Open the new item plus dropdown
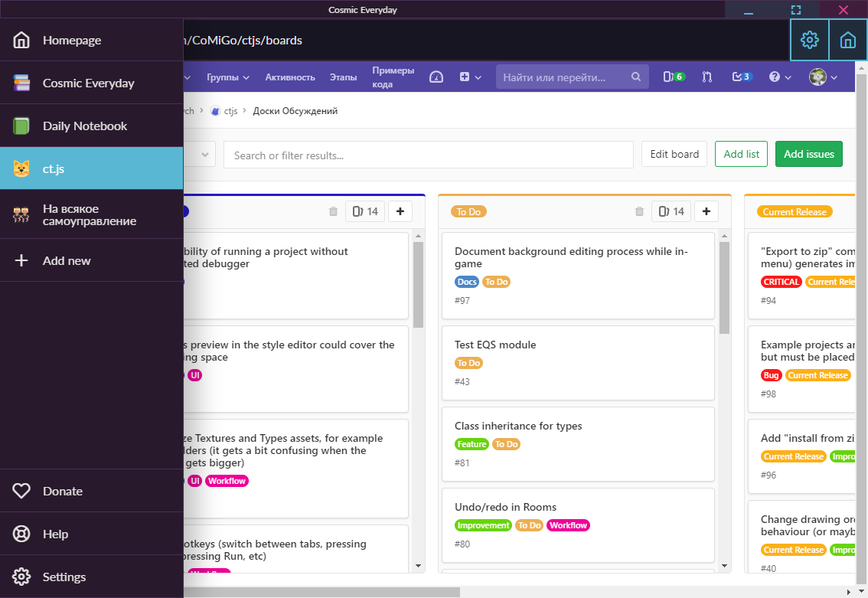868x598 pixels. (470, 77)
